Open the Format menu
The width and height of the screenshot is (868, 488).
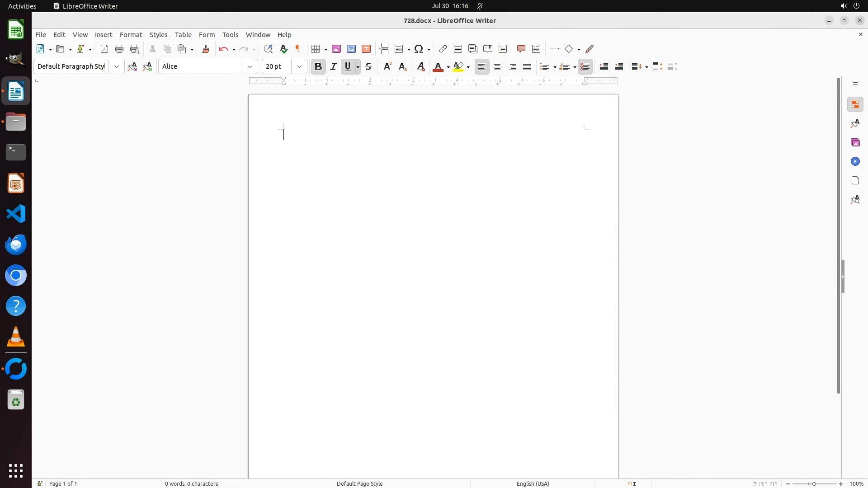tap(131, 35)
